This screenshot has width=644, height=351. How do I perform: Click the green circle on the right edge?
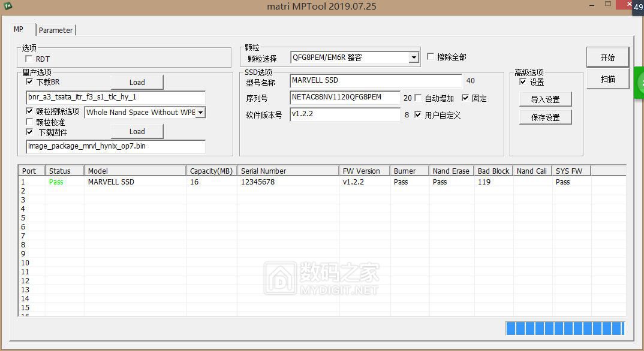click(639, 83)
